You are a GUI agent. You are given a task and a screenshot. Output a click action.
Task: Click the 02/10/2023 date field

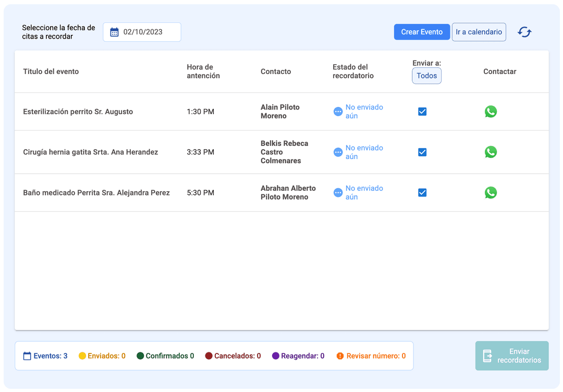(142, 32)
